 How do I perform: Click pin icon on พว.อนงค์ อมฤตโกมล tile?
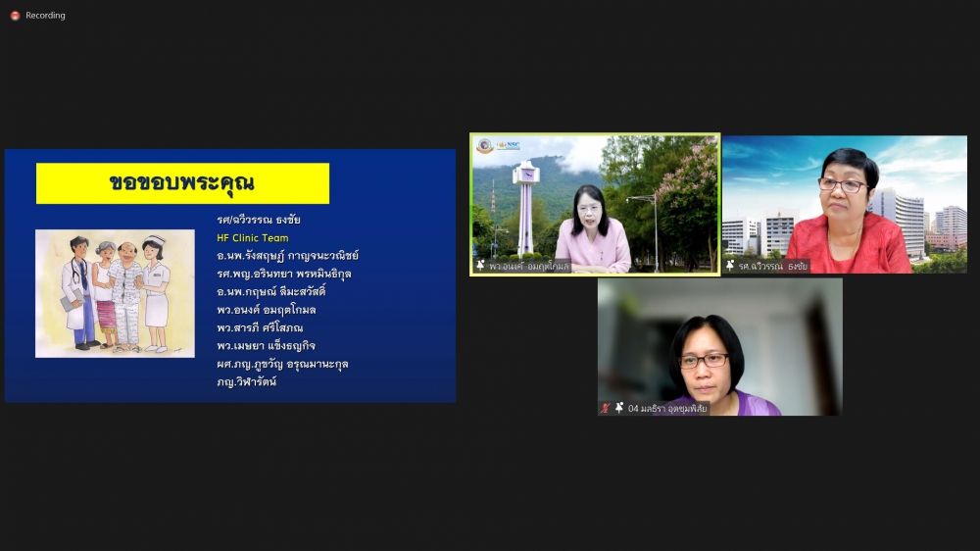pyautogui.click(x=480, y=266)
